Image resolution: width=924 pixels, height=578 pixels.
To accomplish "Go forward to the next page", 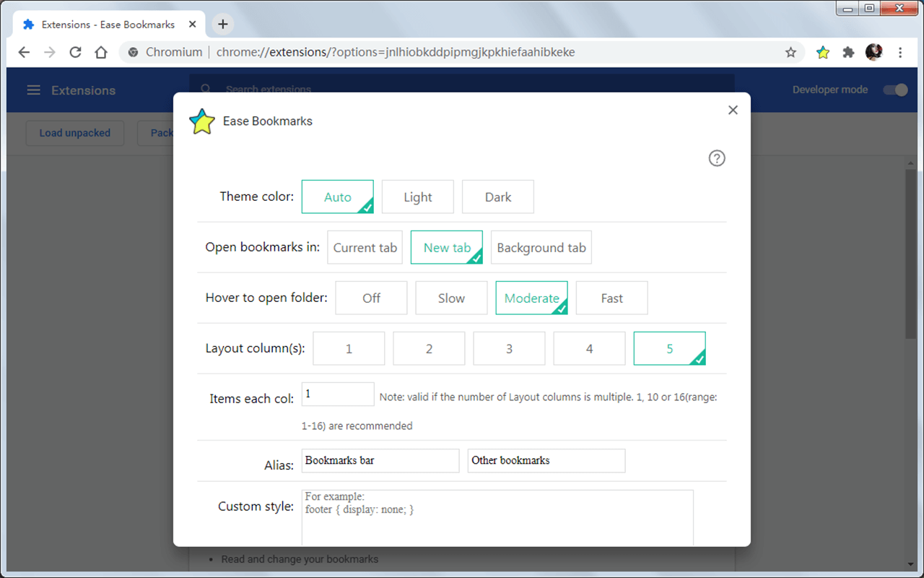I will (x=49, y=52).
